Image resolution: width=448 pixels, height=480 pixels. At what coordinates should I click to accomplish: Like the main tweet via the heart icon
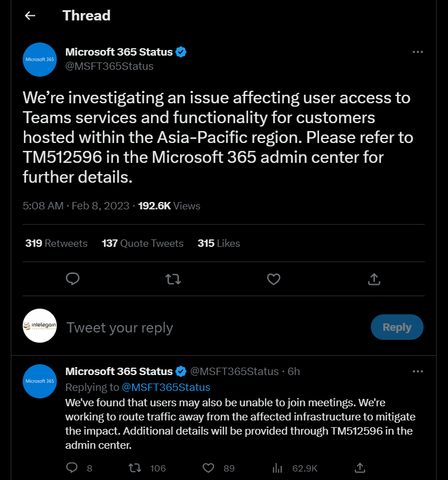tap(274, 279)
